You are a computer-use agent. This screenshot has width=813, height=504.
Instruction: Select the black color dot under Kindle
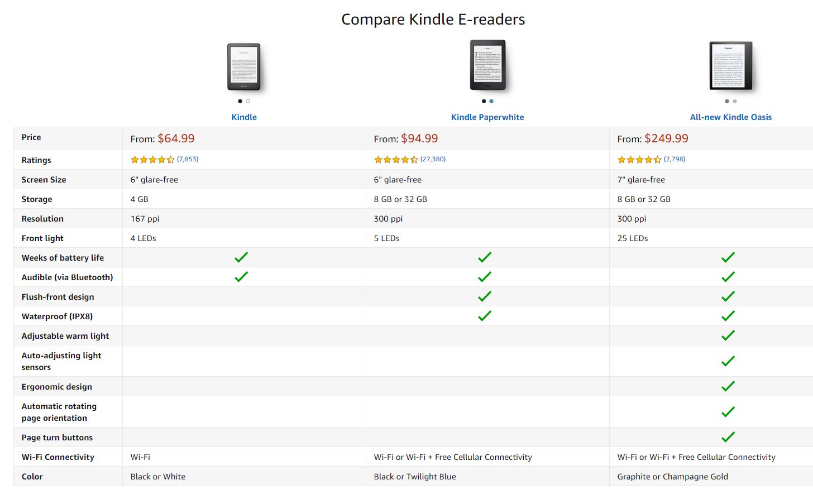pyautogui.click(x=240, y=102)
